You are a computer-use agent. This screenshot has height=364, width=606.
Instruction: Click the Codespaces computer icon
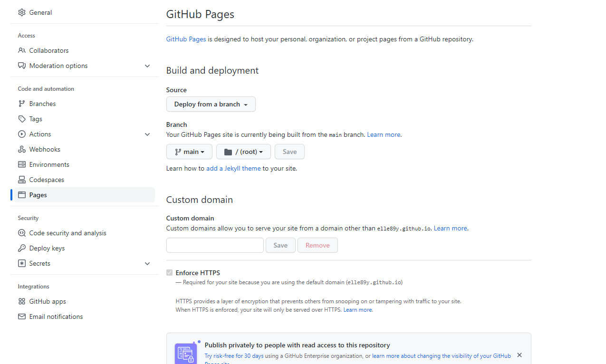pos(22,180)
